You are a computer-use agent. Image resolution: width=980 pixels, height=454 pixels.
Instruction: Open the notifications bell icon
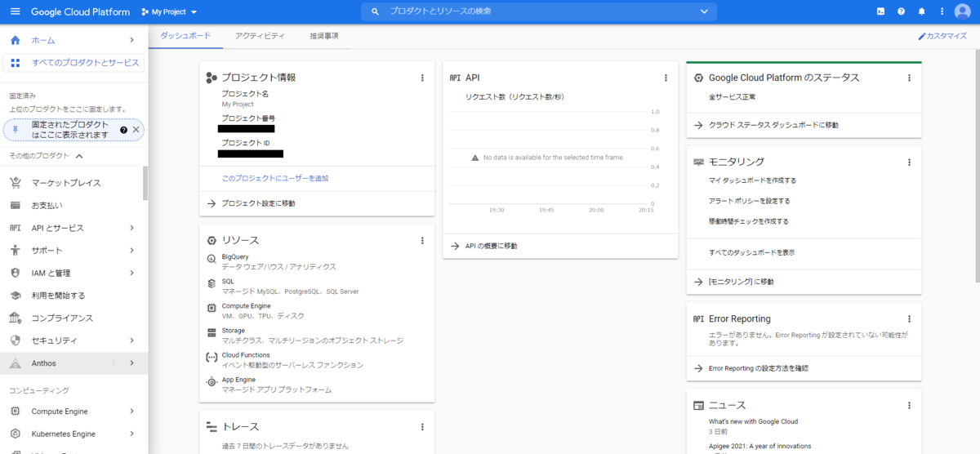tap(921, 11)
